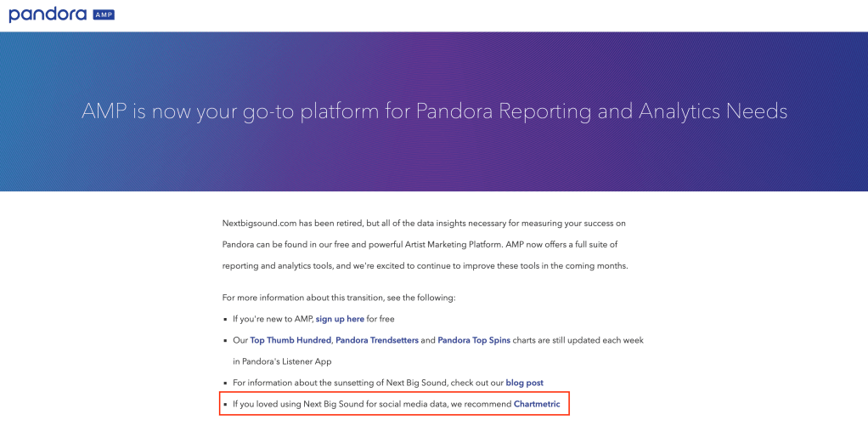Click the "Pandora can be found in our free" line

pyautogui.click(x=424, y=245)
